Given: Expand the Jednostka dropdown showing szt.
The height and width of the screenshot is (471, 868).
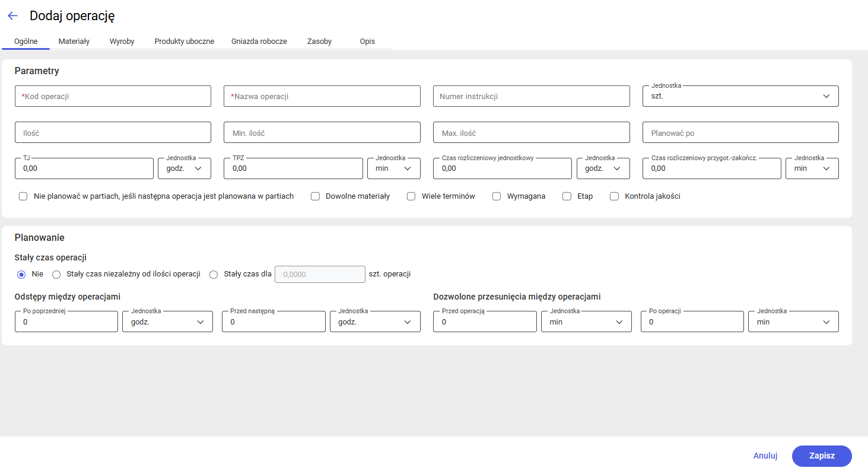Looking at the screenshot, I should (x=740, y=96).
